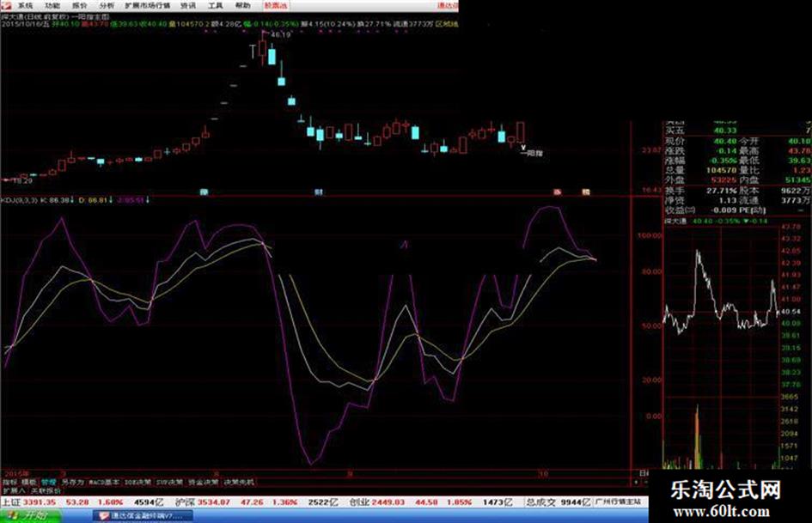Viewport: 812px width, 523px height.
Task: Click the 最高 43.78 value
Action: (x=800, y=150)
